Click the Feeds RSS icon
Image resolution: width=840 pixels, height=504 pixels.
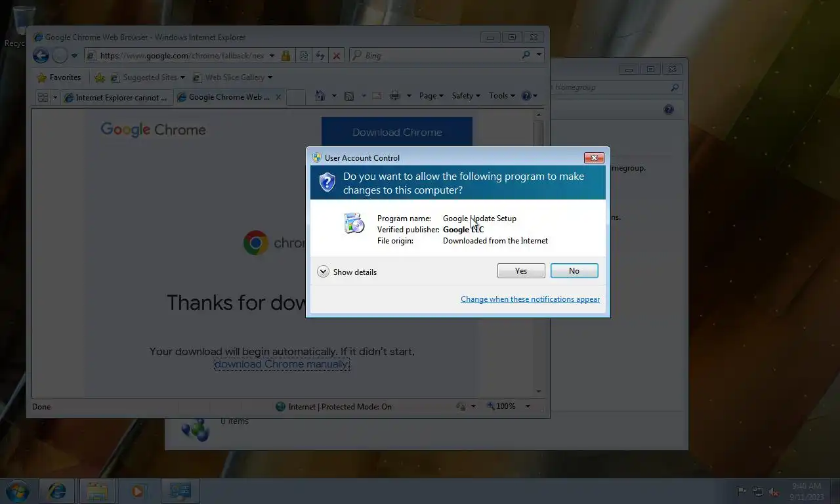(349, 96)
